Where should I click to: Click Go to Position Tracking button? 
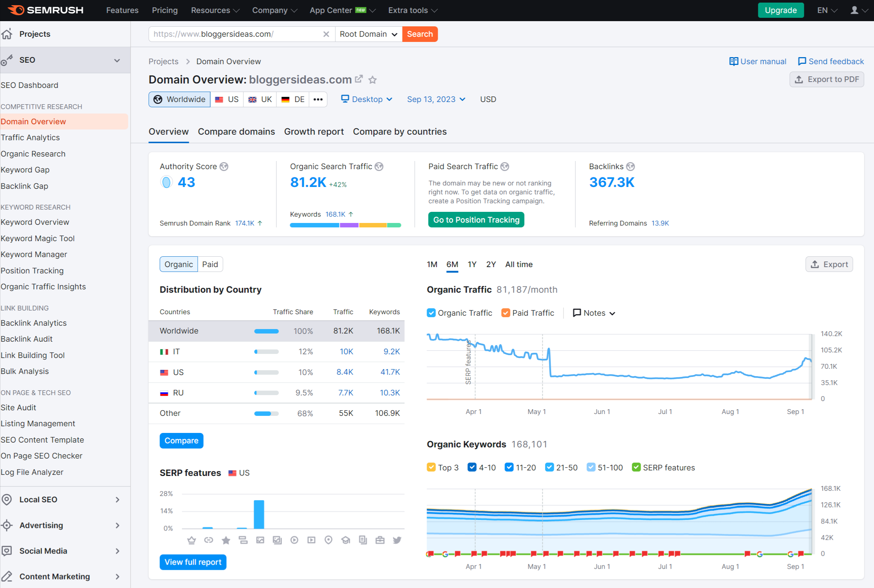click(x=476, y=220)
